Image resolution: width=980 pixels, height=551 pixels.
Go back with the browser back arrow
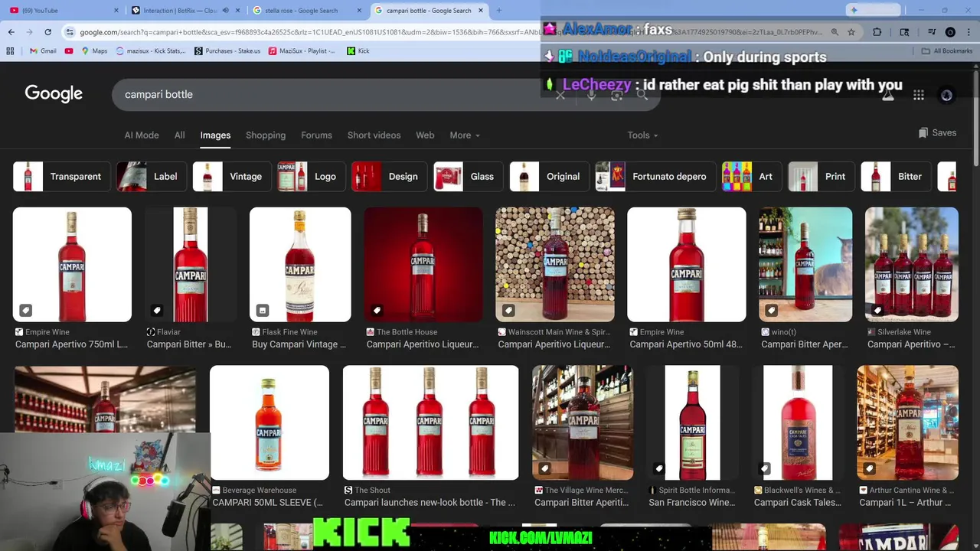[x=11, y=32]
